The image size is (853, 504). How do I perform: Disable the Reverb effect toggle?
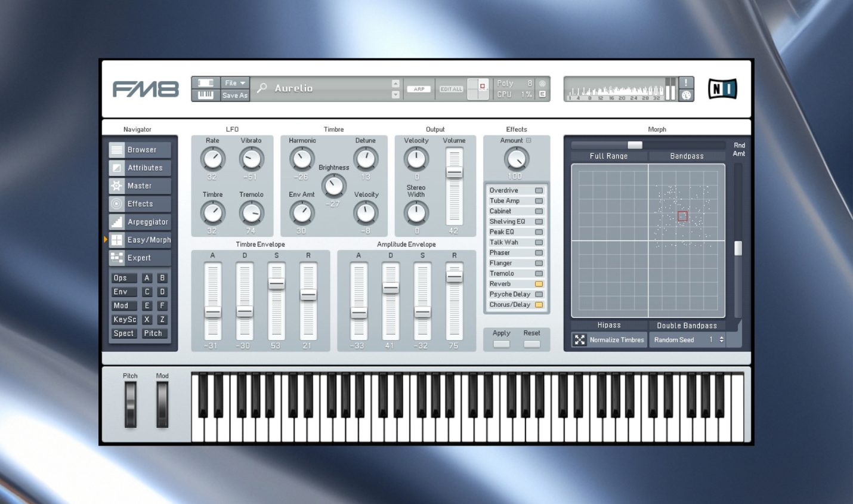(x=539, y=284)
